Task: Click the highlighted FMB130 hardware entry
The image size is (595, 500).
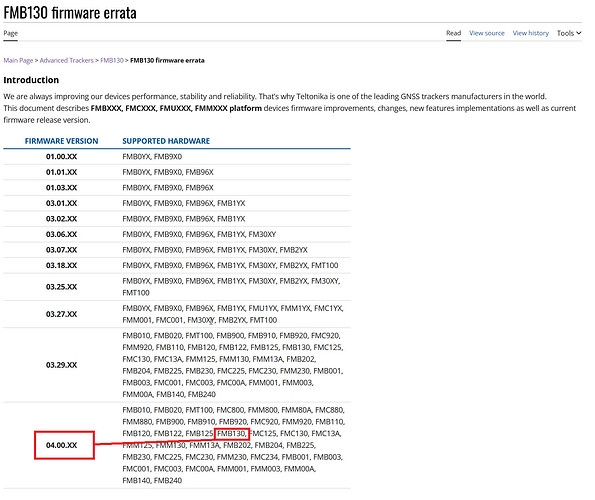Action: click(x=231, y=433)
